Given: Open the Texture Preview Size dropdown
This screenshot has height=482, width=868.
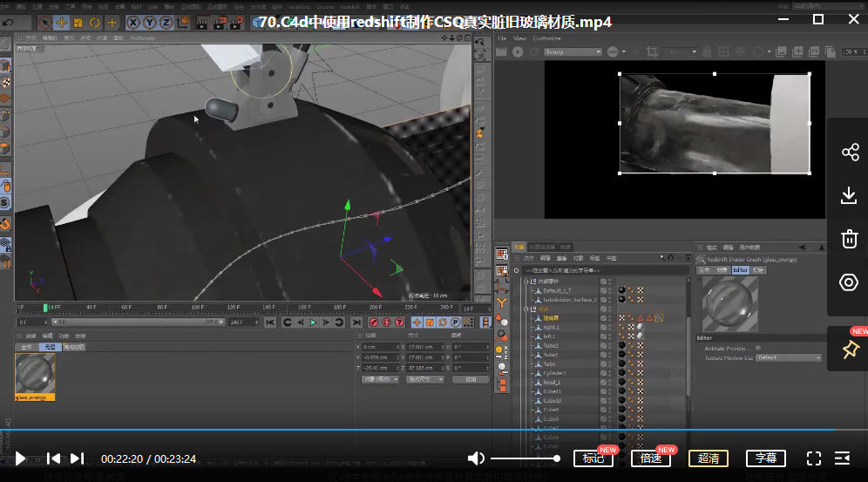Looking at the screenshot, I should coord(789,357).
